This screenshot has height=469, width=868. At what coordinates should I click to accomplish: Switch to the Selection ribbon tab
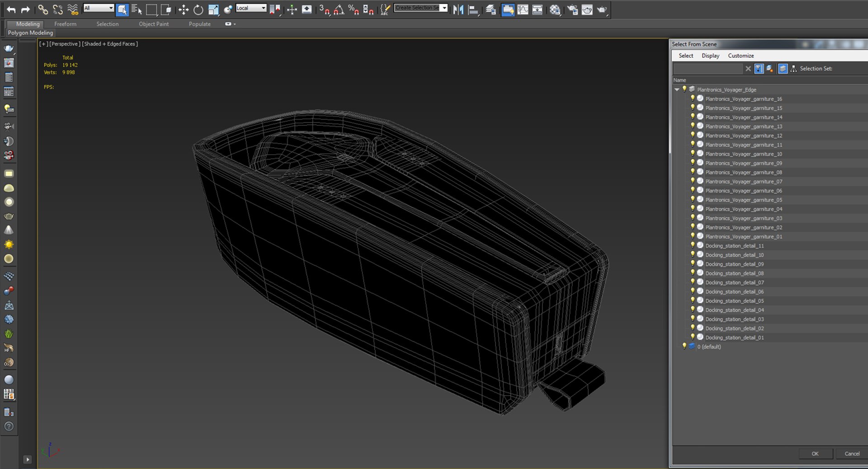108,24
